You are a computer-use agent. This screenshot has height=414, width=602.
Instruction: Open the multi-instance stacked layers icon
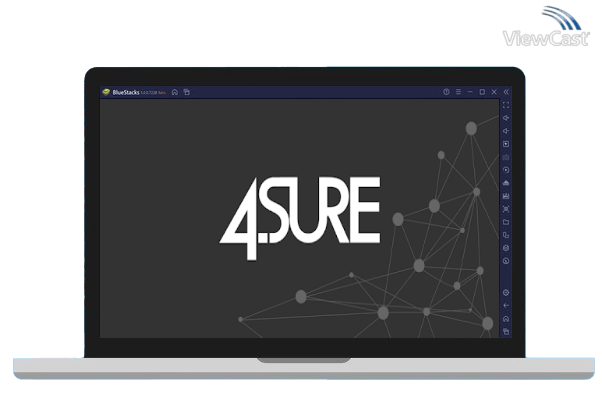pos(506,248)
